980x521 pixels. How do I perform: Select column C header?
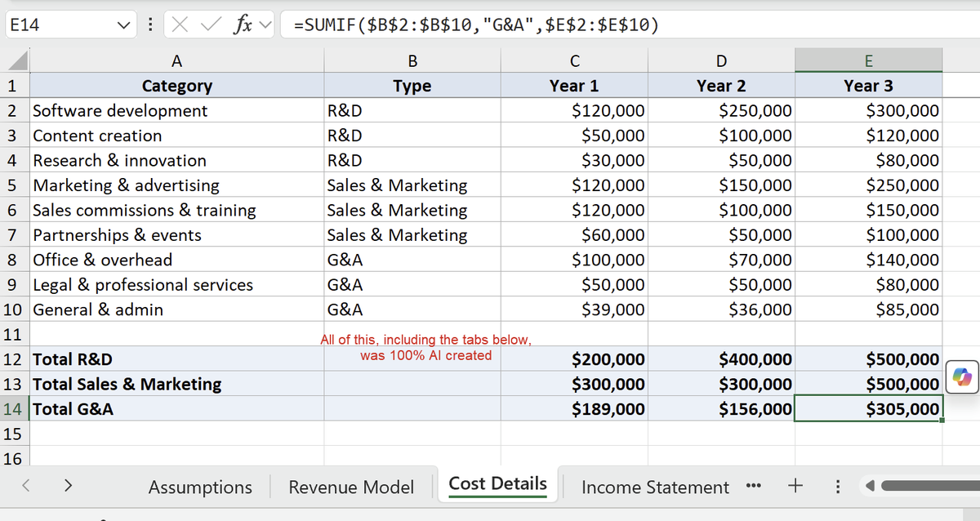(574, 60)
